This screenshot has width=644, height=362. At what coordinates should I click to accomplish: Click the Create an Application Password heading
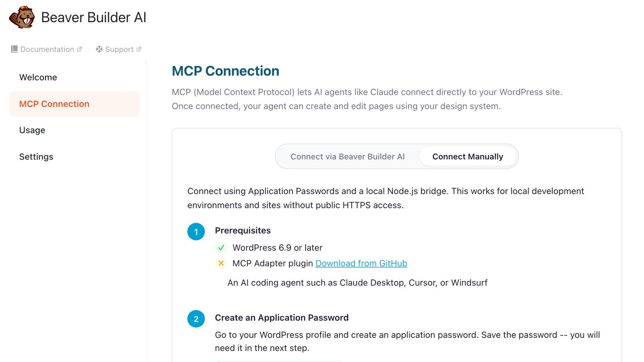[282, 318]
